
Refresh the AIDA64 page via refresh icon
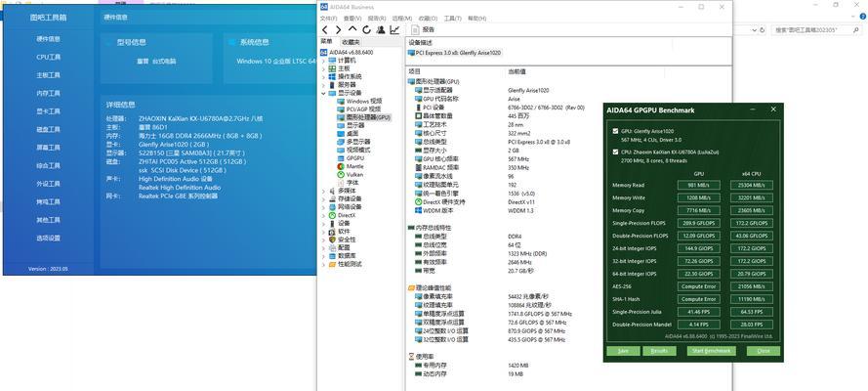coord(366,30)
